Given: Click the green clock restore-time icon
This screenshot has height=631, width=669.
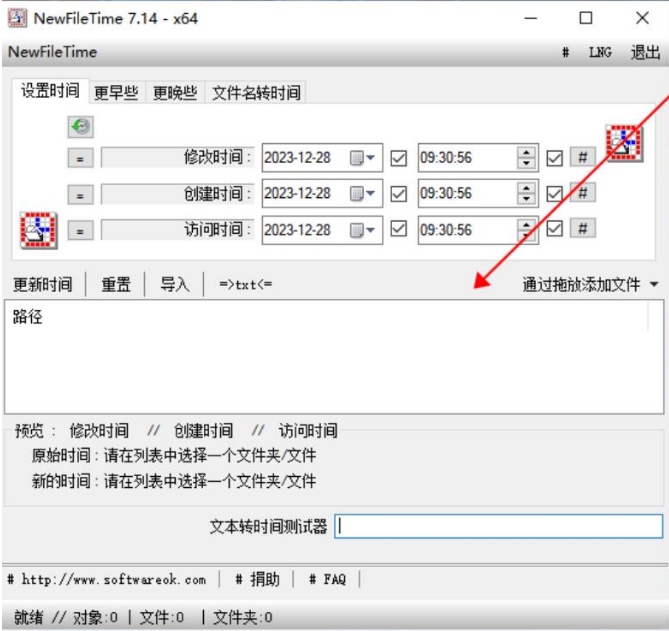Looking at the screenshot, I should point(81,127).
